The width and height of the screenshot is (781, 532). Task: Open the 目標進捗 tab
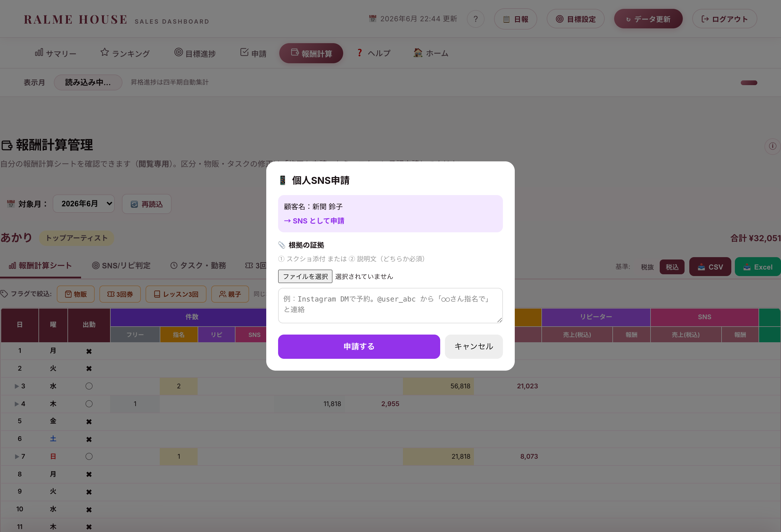(x=195, y=53)
